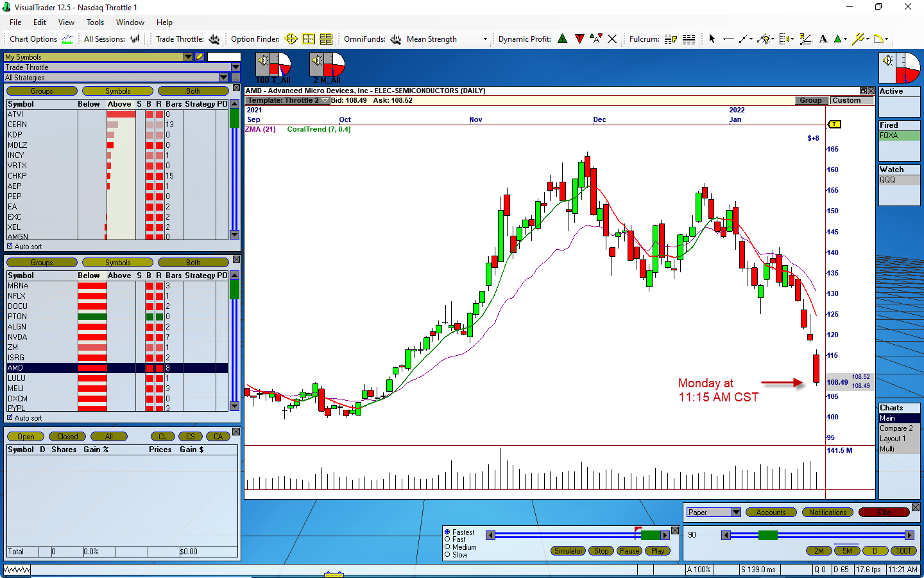Open the My Symbols dropdown

pyautogui.click(x=188, y=57)
